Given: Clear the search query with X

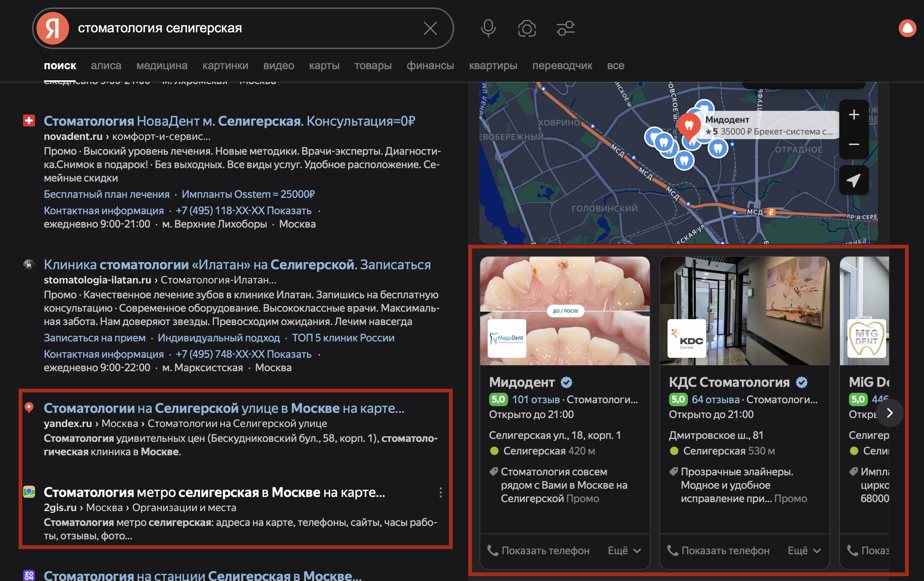Looking at the screenshot, I should (x=430, y=28).
